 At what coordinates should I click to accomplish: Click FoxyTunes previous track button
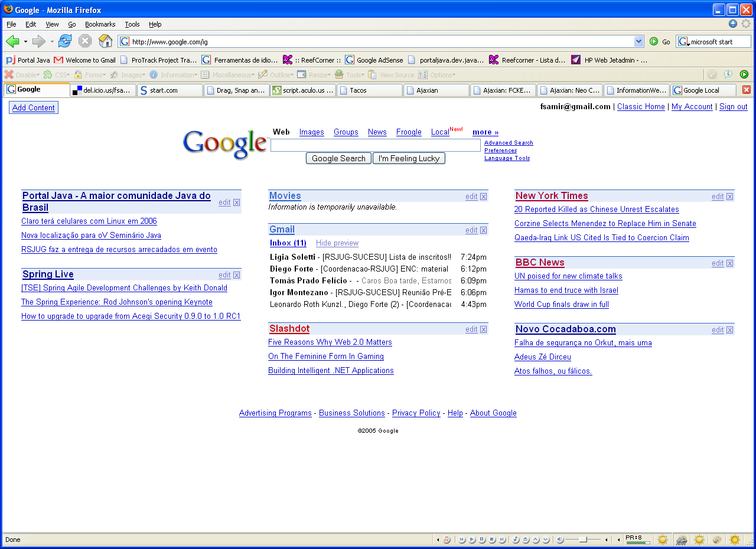click(x=462, y=540)
